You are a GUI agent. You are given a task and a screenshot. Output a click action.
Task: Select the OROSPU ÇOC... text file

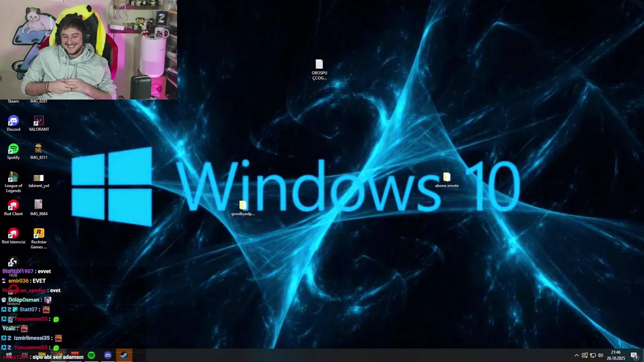click(319, 70)
